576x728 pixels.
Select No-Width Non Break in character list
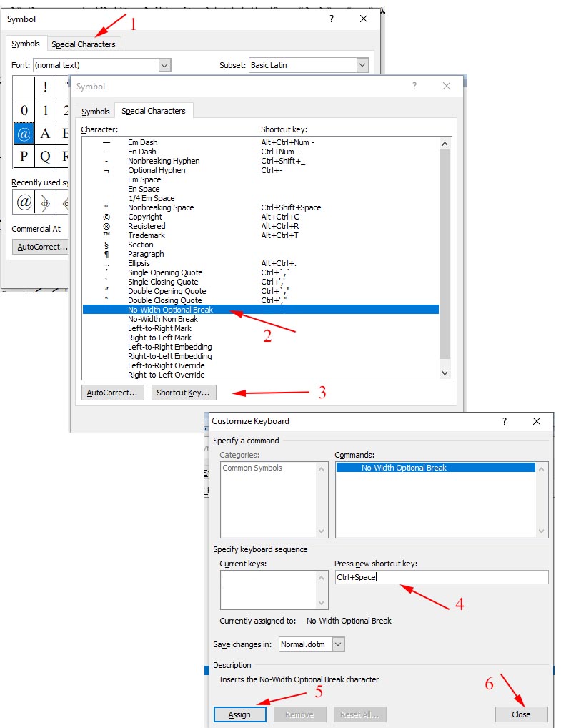point(163,319)
